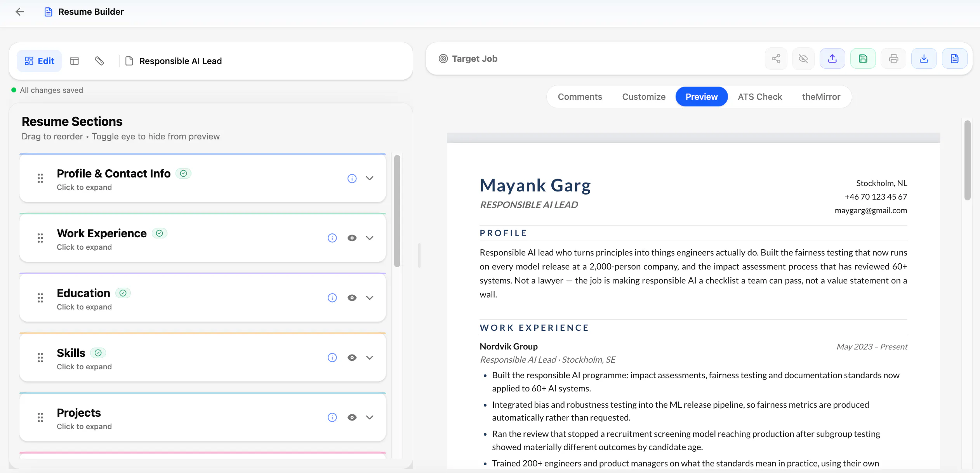Click the Resume Sections list scrollbar
980x473 pixels.
pos(397,211)
